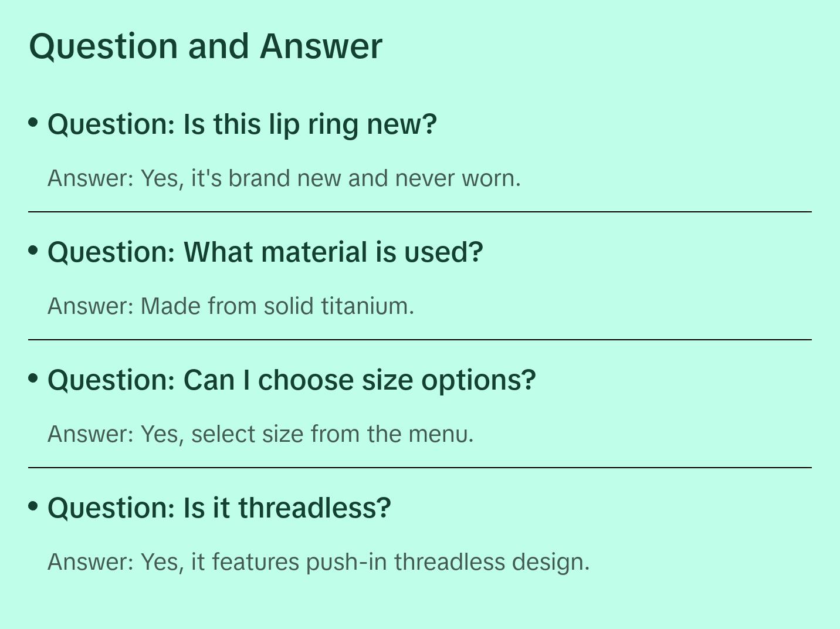
Task: Click the divider line below the size menu answer
Action: (x=420, y=468)
